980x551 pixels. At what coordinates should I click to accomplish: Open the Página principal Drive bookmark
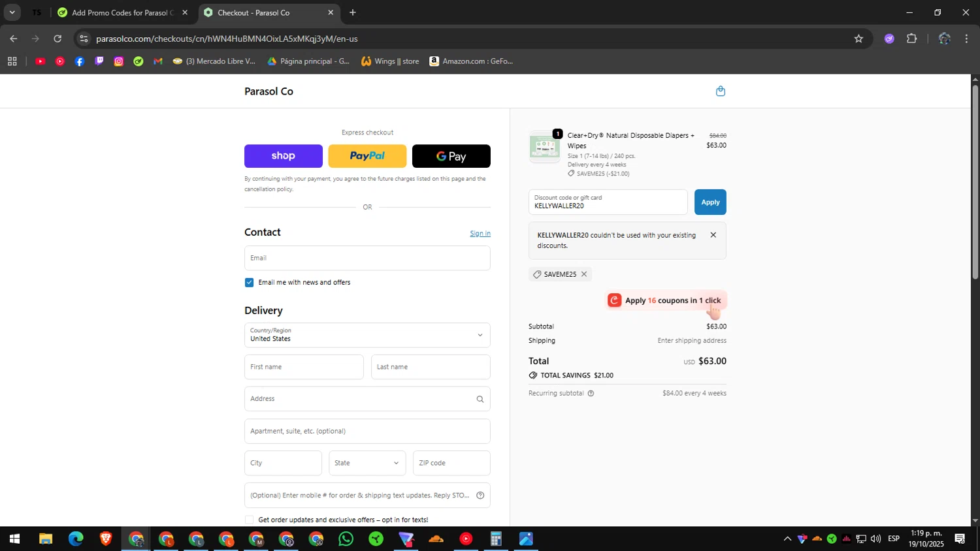[x=308, y=61]
